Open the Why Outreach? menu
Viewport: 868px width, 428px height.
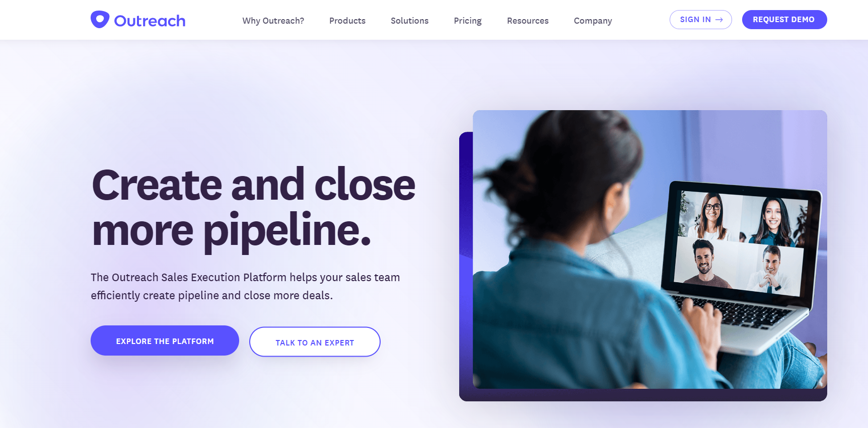[x=273, y=21]
